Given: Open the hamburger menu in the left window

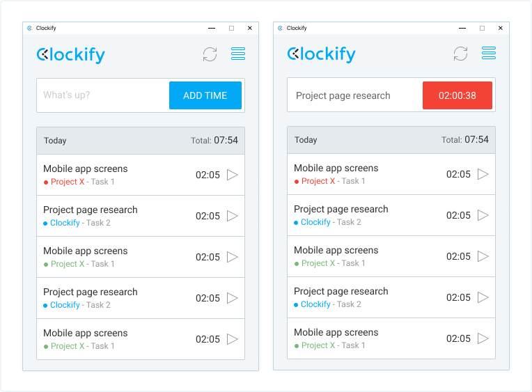Looking at the screenshot, I should [238, 54].
